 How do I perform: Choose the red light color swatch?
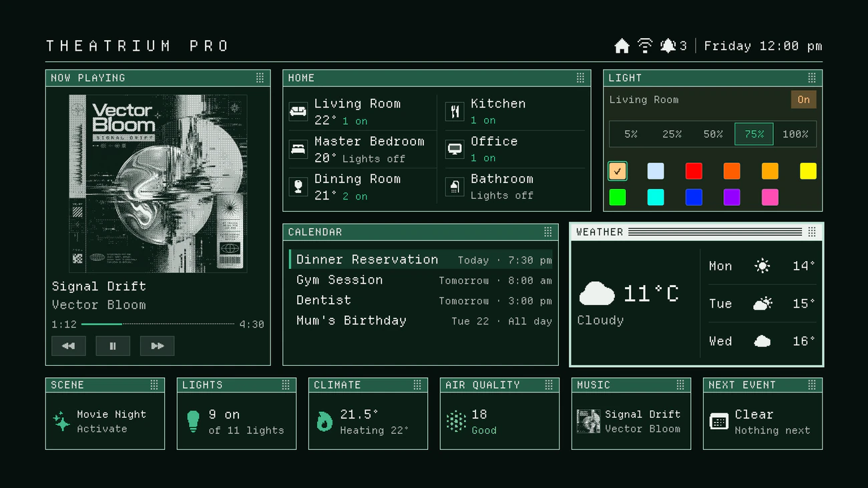[x=694, y=171]
